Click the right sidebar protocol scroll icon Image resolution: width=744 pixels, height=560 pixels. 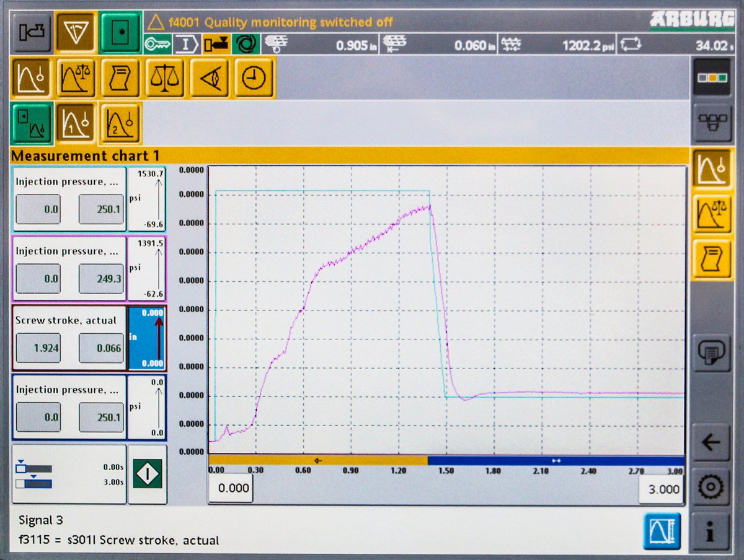712,258
